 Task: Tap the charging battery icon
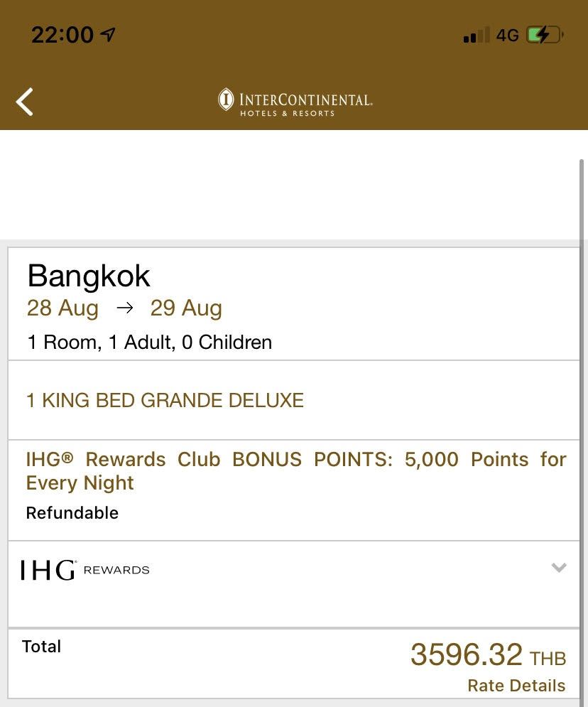[544, 35]
